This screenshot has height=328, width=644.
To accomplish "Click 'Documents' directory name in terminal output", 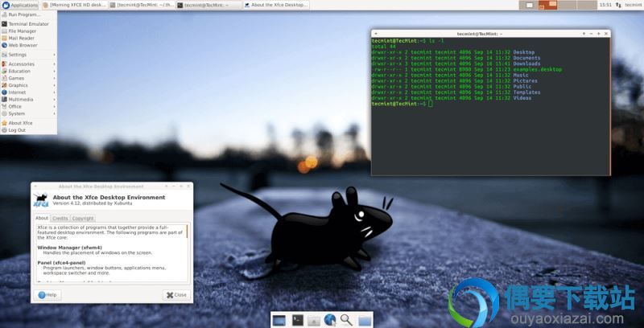I will (526, 58).
